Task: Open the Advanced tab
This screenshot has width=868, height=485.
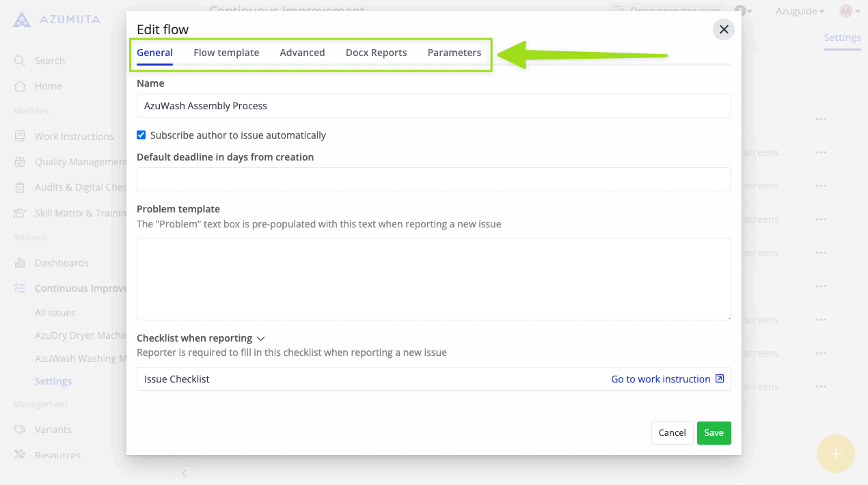Action: click(x=302, y=53)
